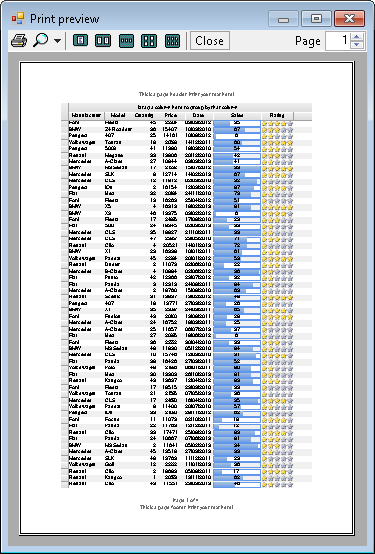Image resolution: width=375 pixels, height=554 pixels.
Task: Maximize the Print preview window
Action: coord(316,19)
